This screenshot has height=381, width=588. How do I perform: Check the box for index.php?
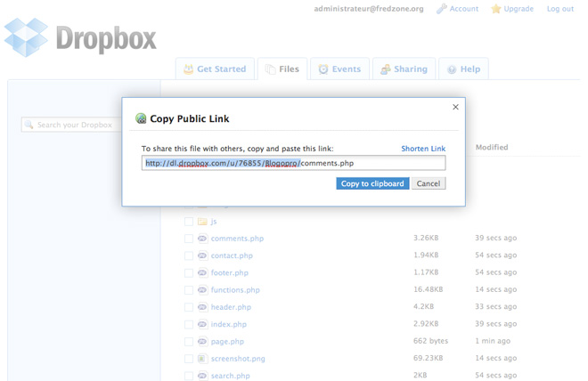(189, 324)
